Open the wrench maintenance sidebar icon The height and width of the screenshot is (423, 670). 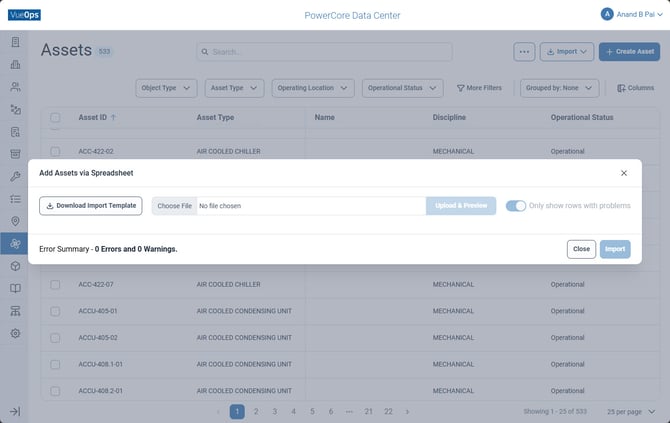pyautogui.click(x=15, y=176)
